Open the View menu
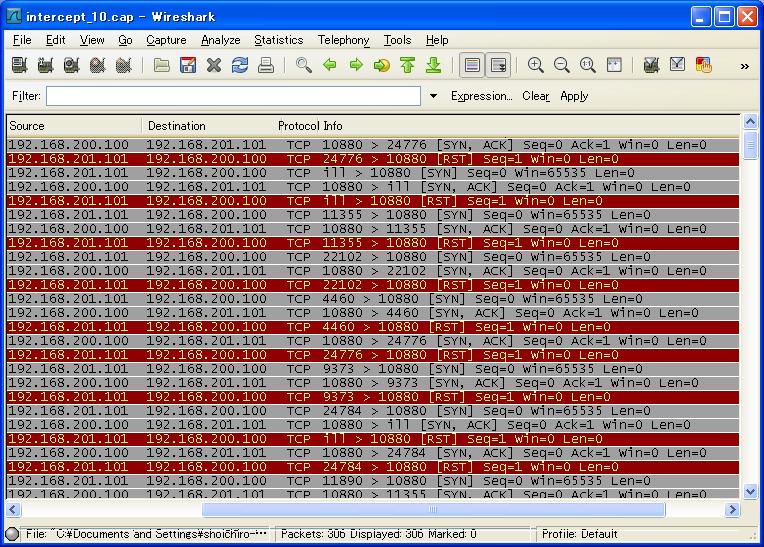 (92, 40)
